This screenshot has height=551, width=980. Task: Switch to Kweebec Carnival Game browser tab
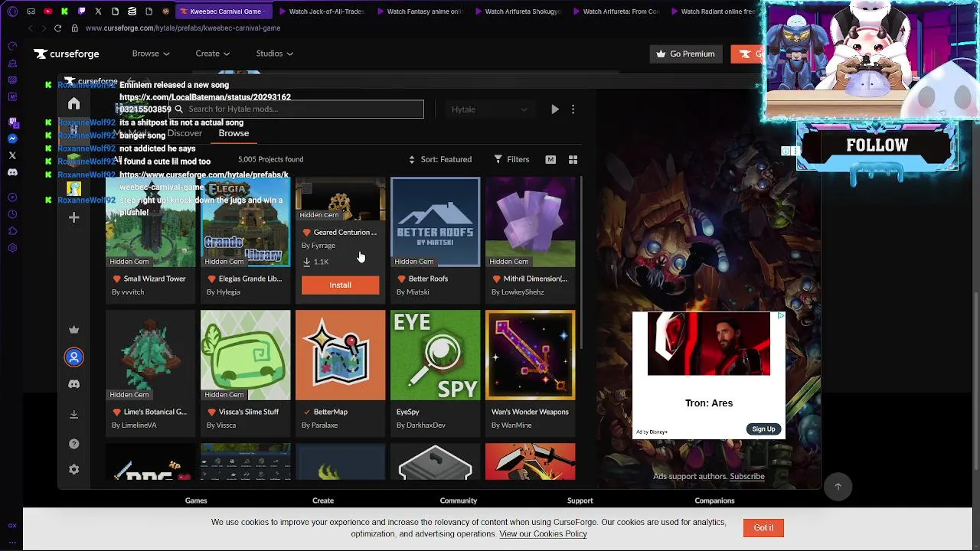click(222, 11)
